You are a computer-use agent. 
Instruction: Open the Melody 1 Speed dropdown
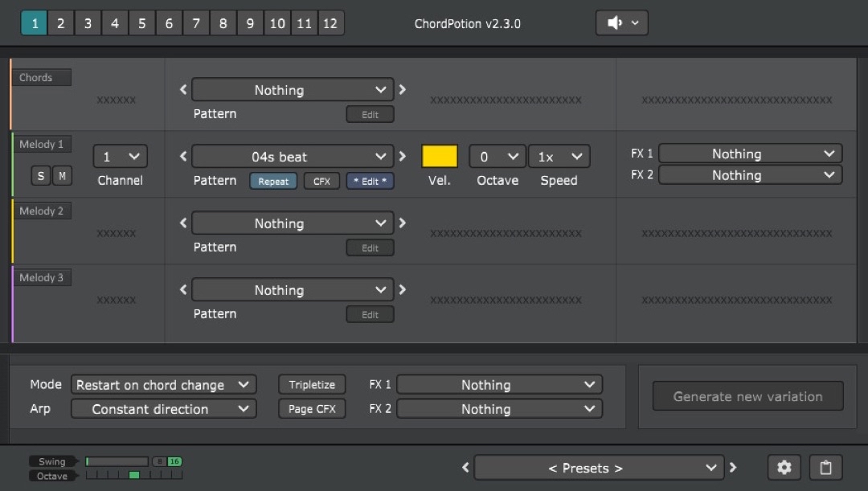point(559,157)
